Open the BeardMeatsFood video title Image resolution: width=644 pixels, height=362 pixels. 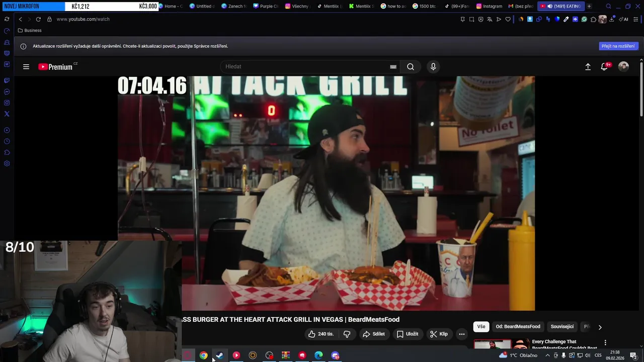click(290, 320)
